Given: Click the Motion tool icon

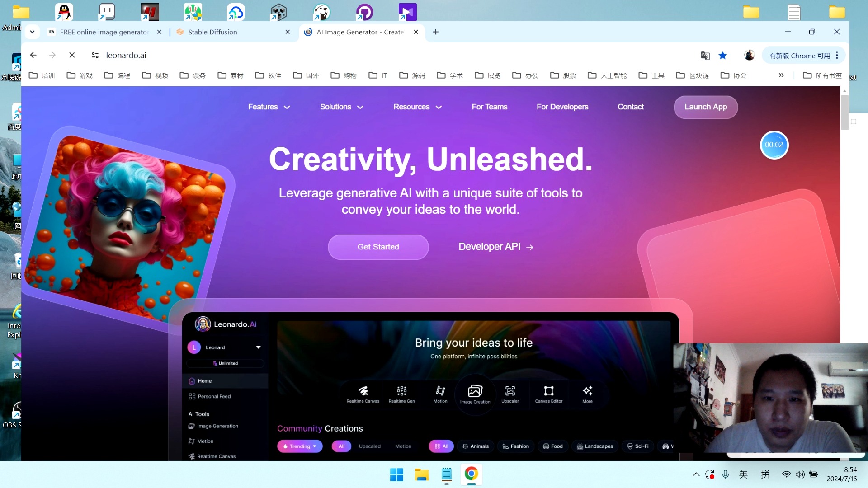Looking at the screenshot, I should (440, 394).
